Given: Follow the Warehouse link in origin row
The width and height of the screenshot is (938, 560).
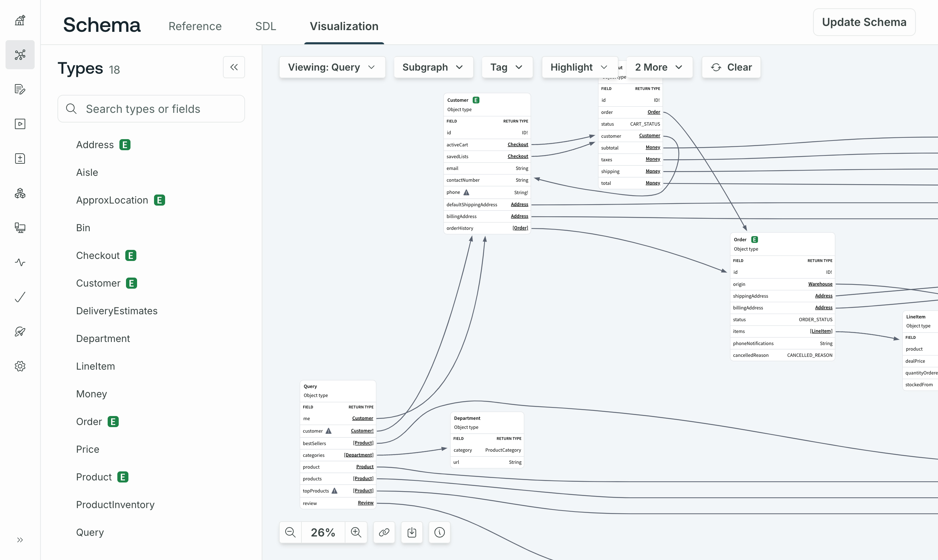Looking at the screenshot, I should click(820, 284).
